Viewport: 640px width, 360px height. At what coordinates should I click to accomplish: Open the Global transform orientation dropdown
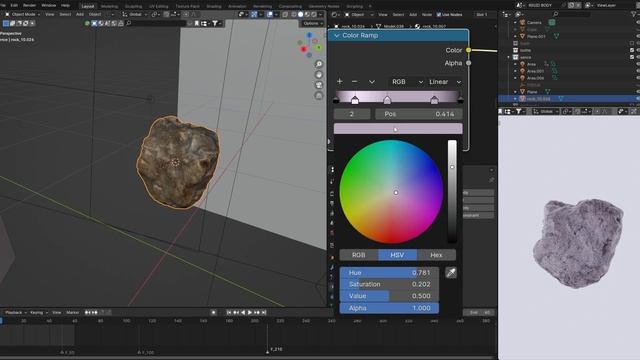pos(134,14)
